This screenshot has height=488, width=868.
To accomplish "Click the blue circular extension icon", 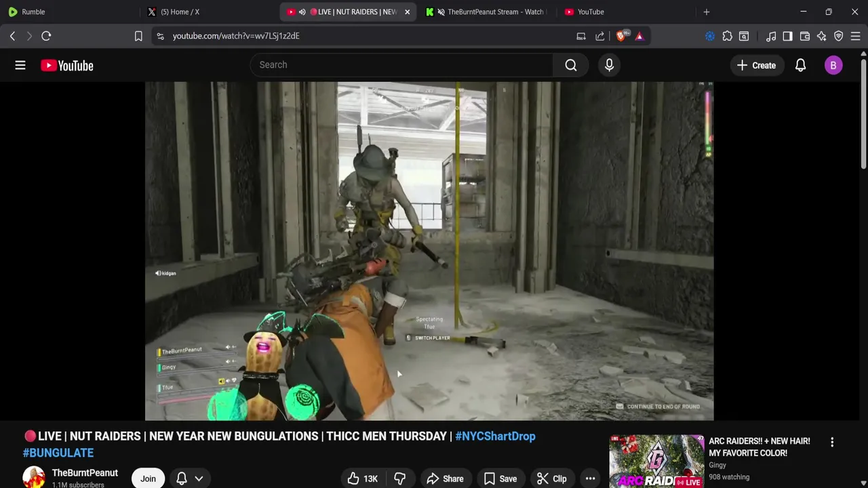I will 710,36.
